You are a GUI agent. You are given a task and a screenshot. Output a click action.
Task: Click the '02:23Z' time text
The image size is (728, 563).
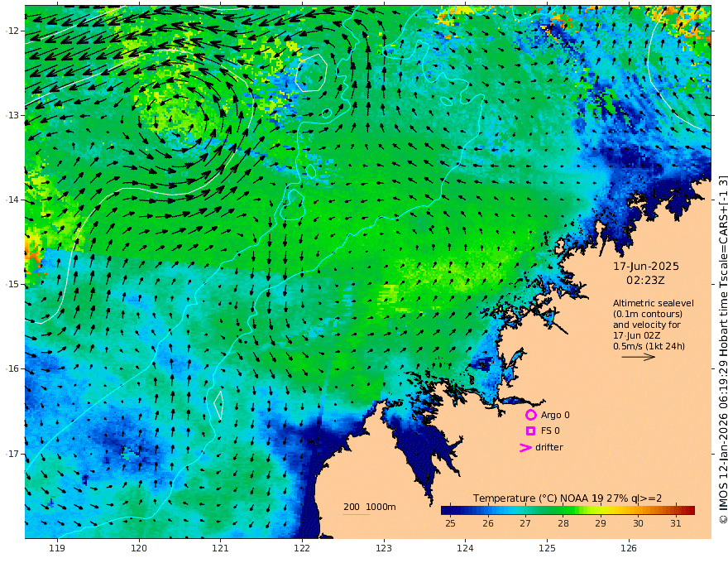click(645, 281)
